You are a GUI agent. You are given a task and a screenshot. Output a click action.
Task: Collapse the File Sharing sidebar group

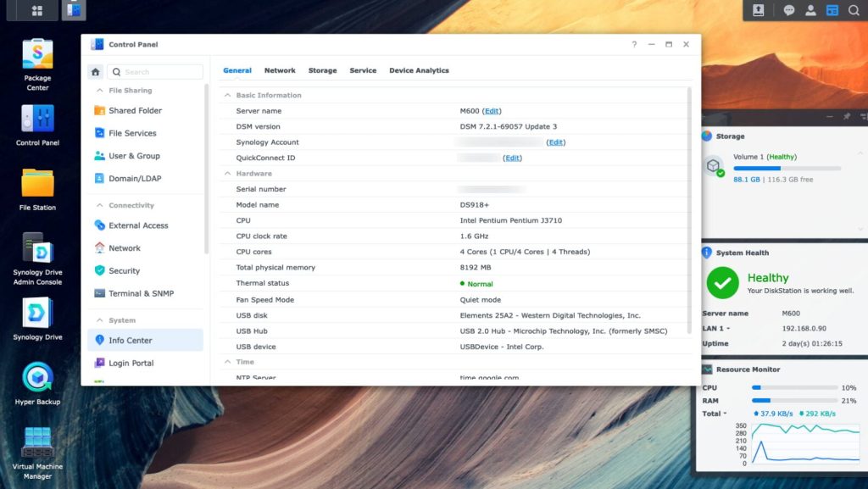click(x=98, y=91)
